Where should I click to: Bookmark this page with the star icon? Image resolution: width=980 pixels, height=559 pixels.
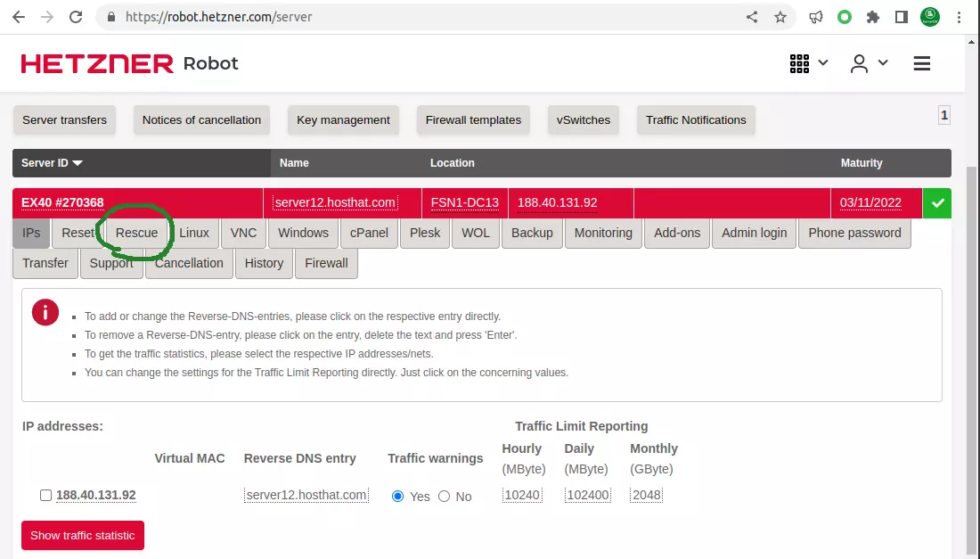click(x=780, y=17)
